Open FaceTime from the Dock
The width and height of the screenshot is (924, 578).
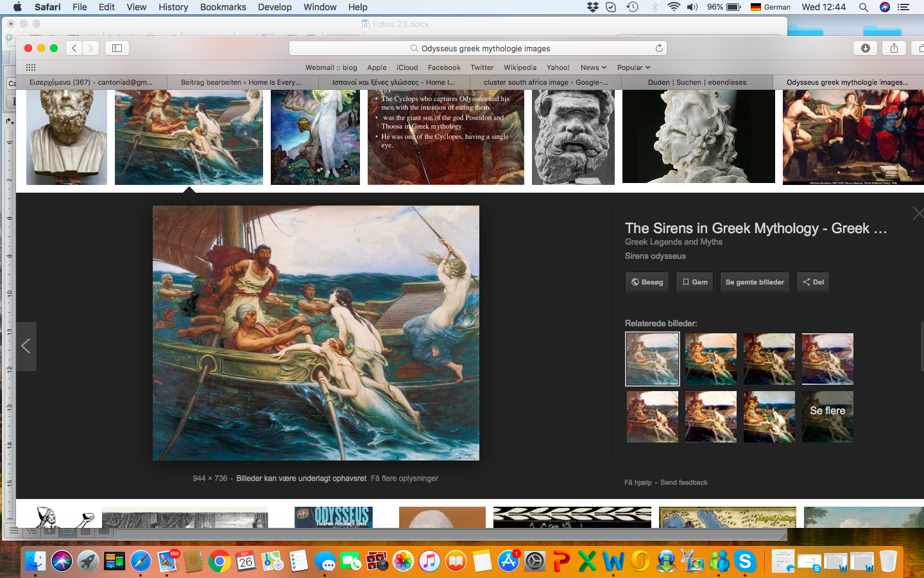(x=351, y=561)
